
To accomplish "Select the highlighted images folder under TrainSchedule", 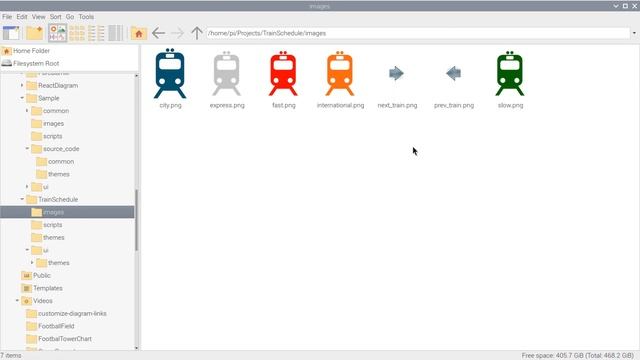I will [x=67, y=212].
